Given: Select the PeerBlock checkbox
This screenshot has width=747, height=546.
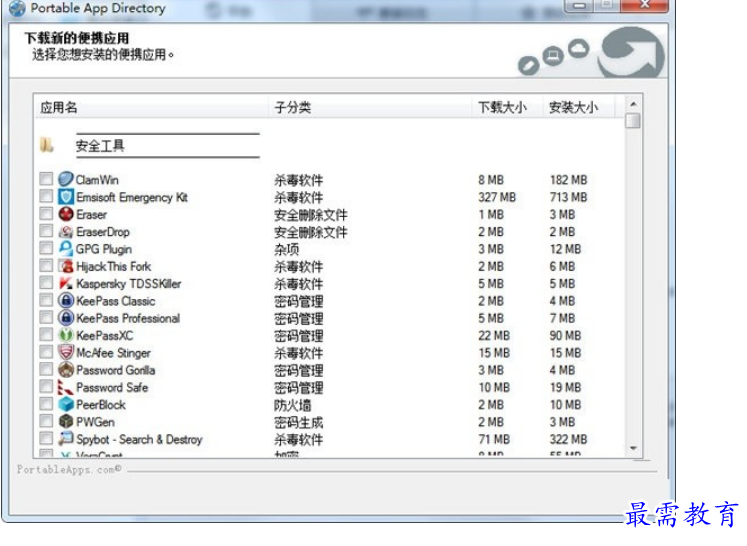Looking at the screenshot, I should click(46, 404).
